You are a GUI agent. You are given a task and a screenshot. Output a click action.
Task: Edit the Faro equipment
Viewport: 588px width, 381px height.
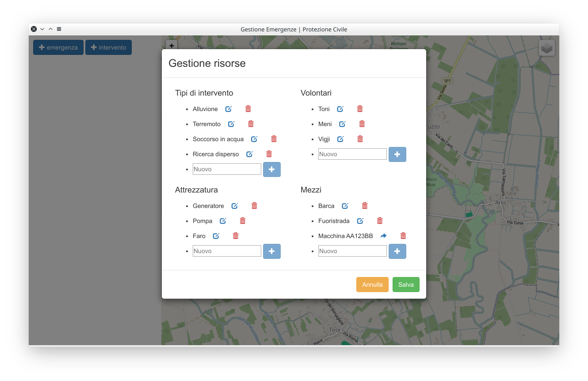(x=216, y=236)
